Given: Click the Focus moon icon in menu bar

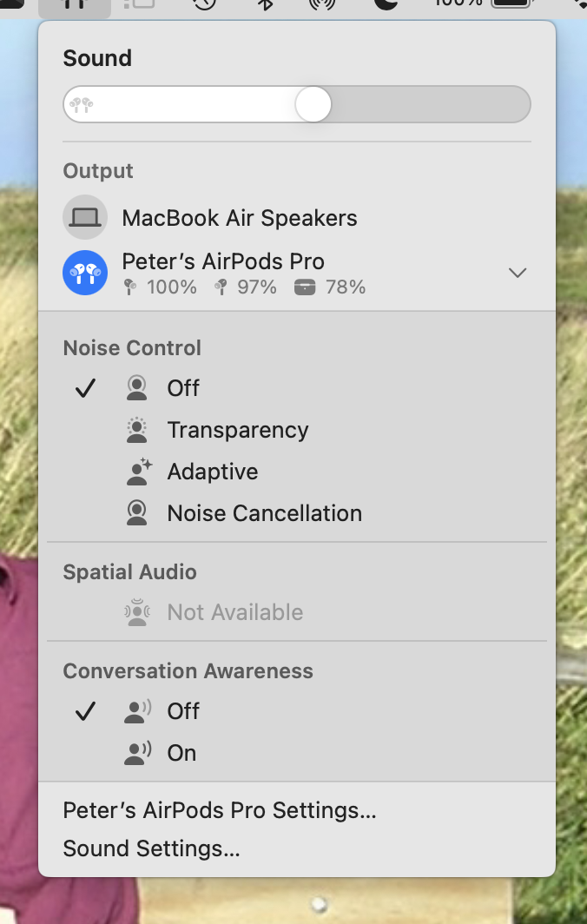Looking at the screenshot, I should pyautogui.click(x=386, y=4).
